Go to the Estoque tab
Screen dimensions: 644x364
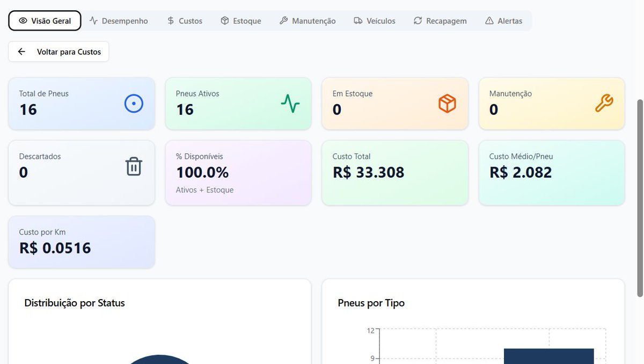coord(241,21)
